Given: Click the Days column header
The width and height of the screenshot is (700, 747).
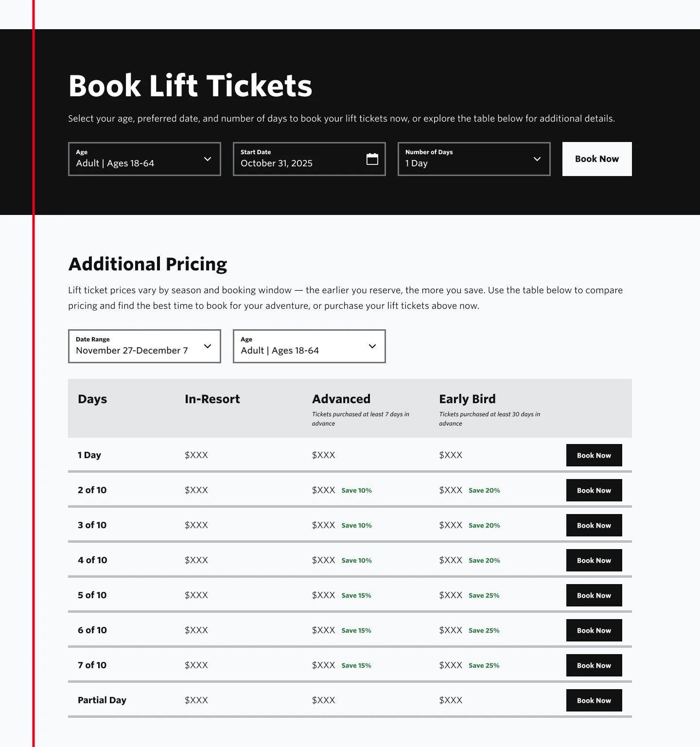Looking at the screenshot, I should click(x=92, y=399).
